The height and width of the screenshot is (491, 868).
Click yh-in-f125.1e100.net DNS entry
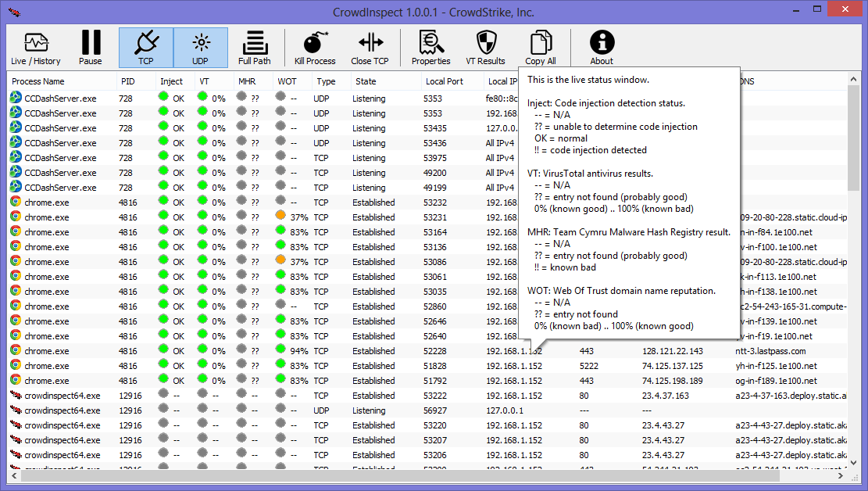point(776,366)
